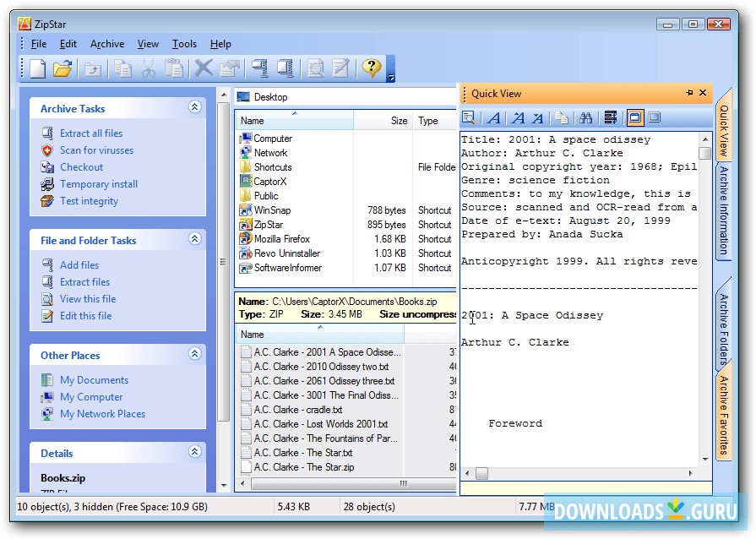Viewport: 756px width, 539px height.
Task: Click the Extract all files link
Action: 91,133
